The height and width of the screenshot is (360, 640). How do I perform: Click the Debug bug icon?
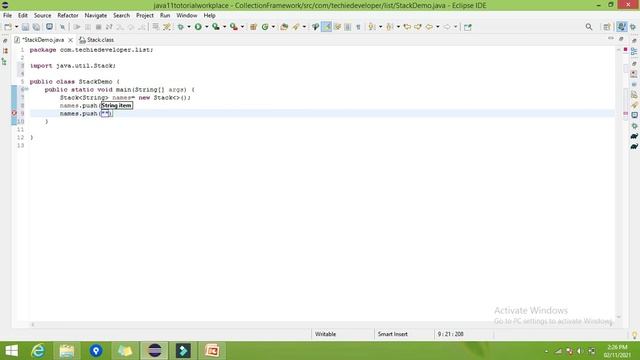click(x=180, y=27)
